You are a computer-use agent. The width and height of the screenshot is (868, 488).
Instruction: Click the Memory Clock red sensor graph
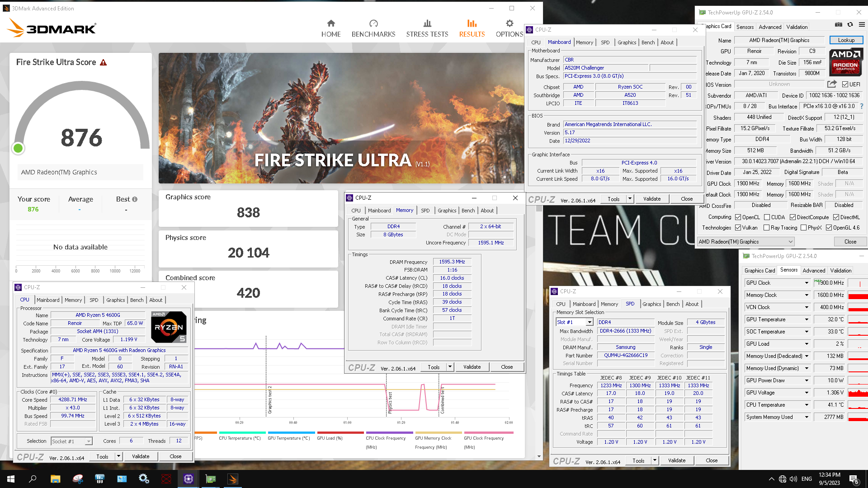[x=858, y=295]
